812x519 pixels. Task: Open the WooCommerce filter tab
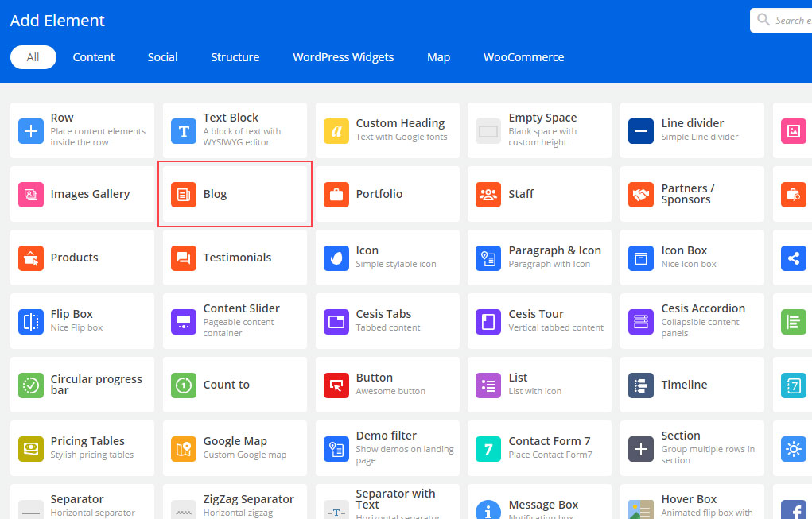click(523, 57)
